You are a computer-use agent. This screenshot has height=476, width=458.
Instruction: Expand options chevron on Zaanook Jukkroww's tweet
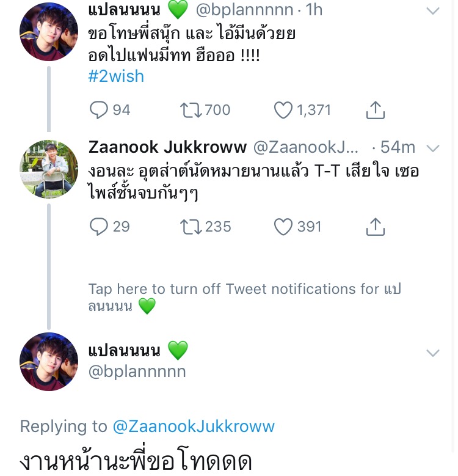pyautogui.click(x=432, y=148)
